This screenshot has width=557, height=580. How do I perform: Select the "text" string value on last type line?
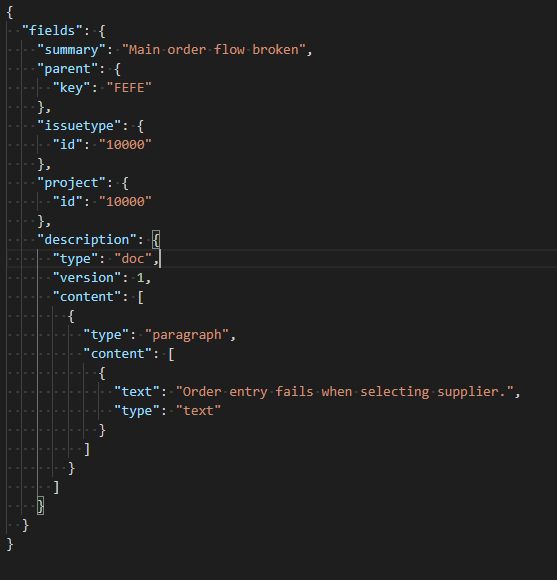[x=198, y=411]
